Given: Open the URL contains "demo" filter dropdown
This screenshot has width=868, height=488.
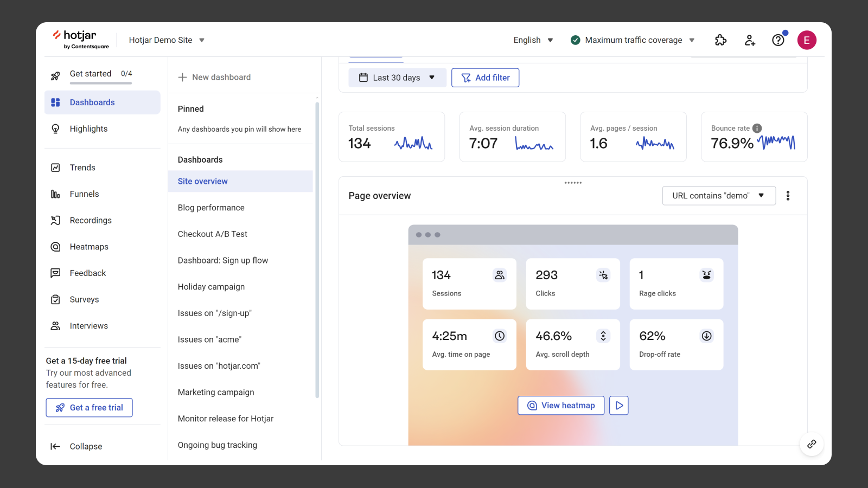Looking at the screenshot, I should coord(719,195).
